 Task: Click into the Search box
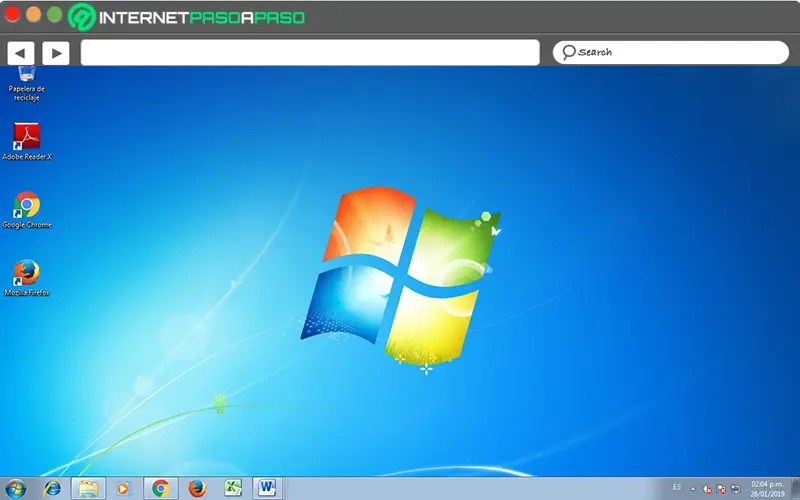[x=671, y=52]
